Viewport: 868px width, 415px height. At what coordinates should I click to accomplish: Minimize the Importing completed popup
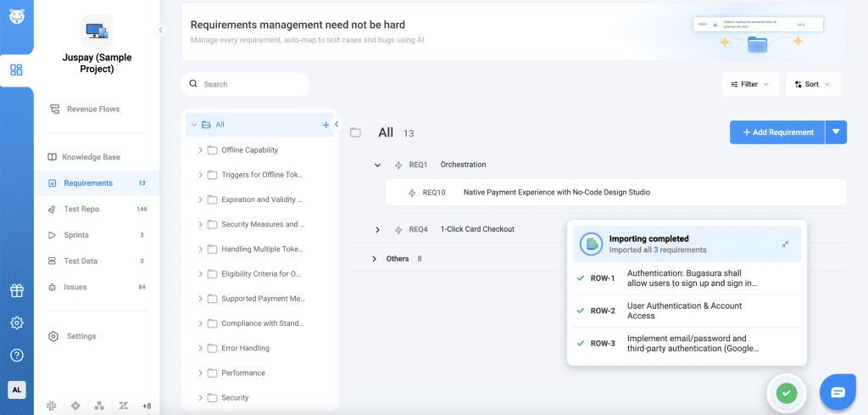click(785, 244)
